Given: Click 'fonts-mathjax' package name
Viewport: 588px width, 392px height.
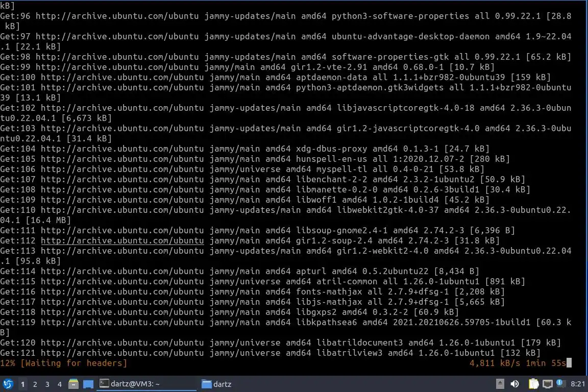Looking at the screenshot, I should point(329,291).
